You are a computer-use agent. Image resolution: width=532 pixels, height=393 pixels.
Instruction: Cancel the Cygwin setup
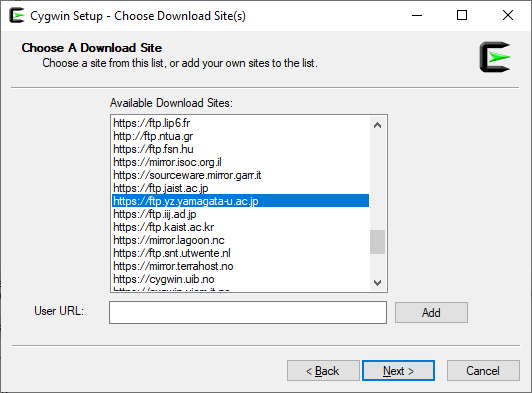(483, 371)
